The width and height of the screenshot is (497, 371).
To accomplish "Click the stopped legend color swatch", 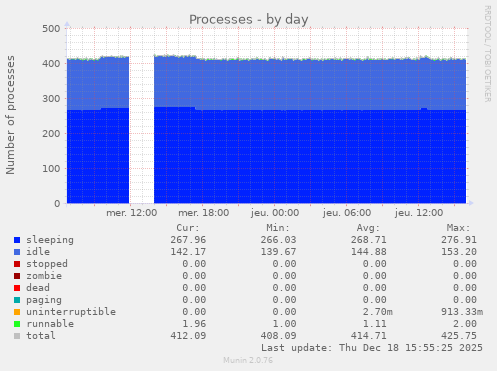I will [17, 264].
